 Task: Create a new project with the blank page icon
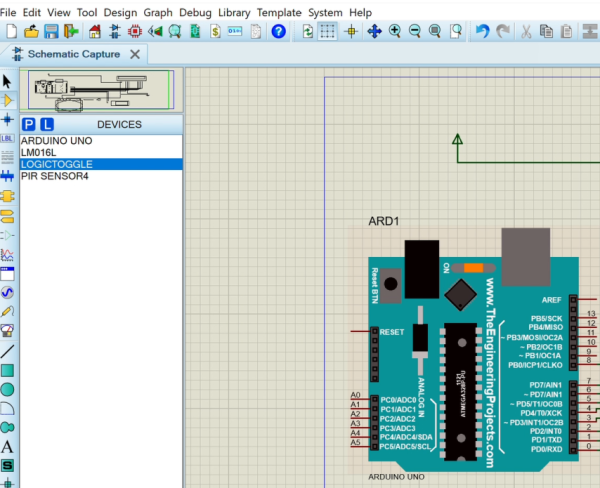coord(11,31)
